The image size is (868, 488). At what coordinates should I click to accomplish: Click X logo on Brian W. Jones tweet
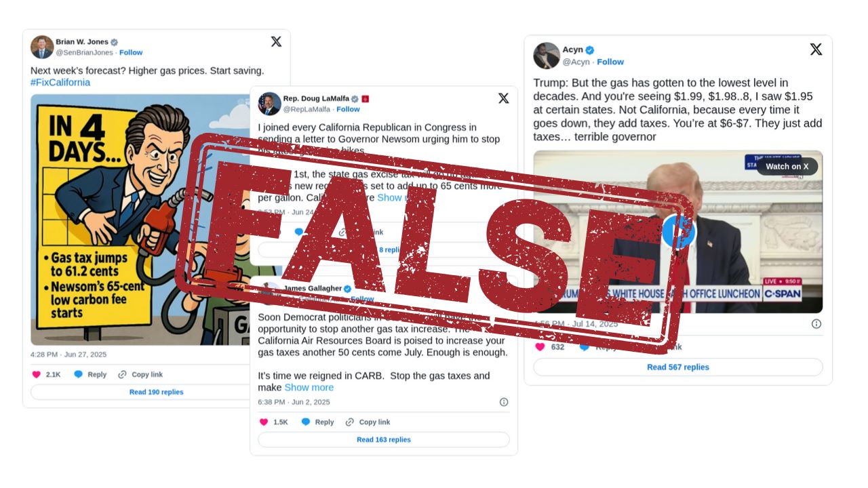coord(276,41)
